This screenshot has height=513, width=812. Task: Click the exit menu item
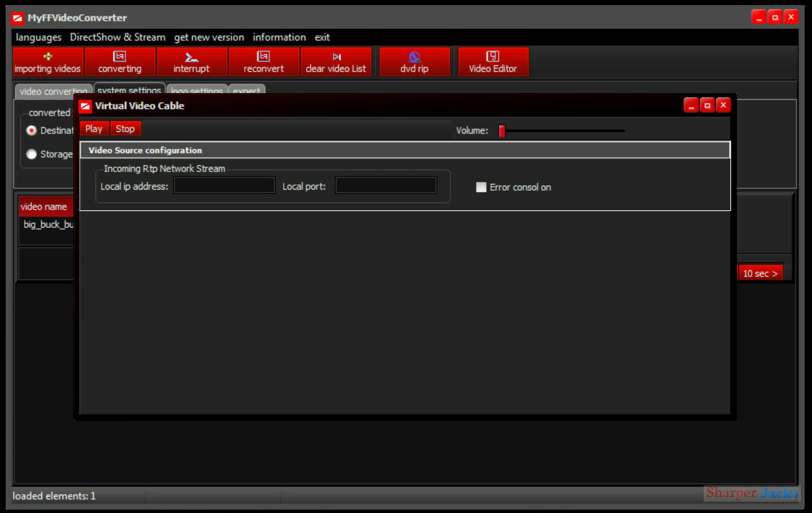point(322,37)
